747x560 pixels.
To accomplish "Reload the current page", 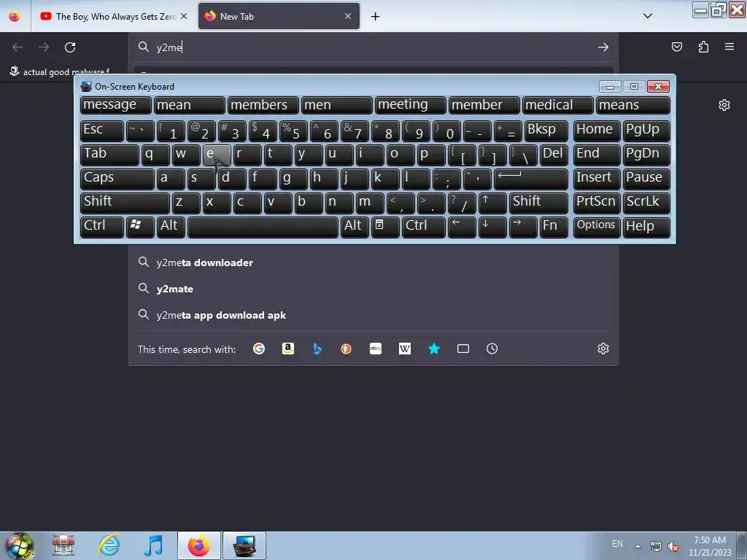I will pyautogui.click(x=70, y=47).
